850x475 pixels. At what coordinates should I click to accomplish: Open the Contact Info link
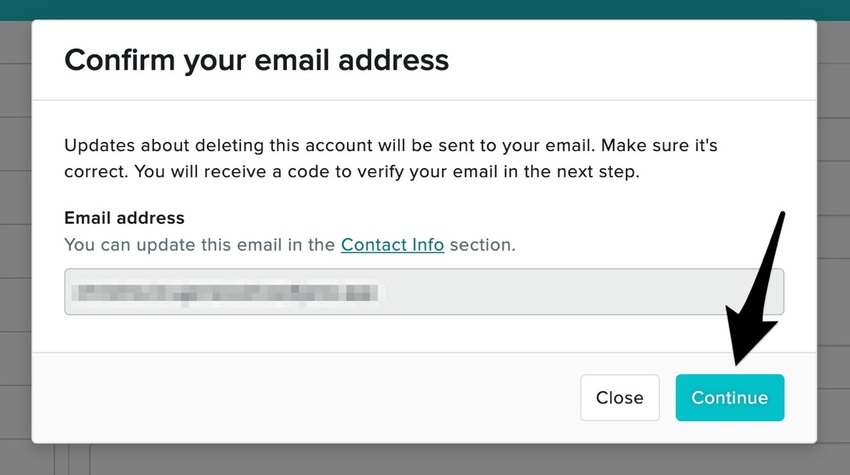click(392, 244)
